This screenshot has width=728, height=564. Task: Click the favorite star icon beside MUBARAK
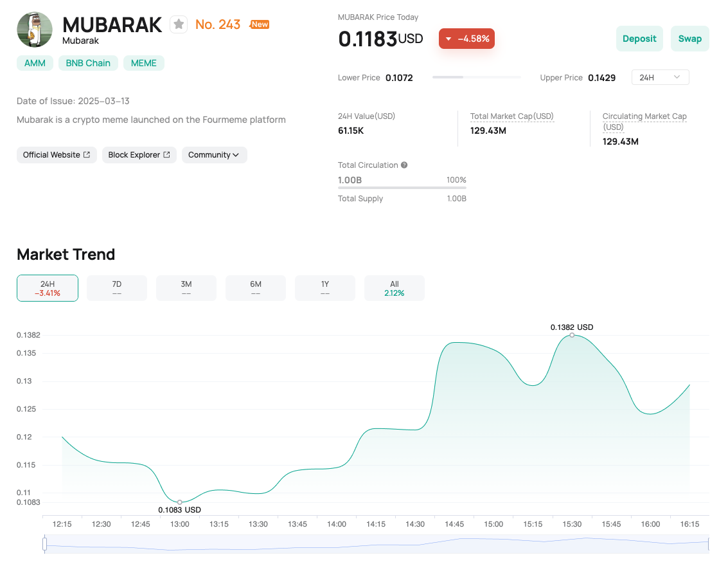click(178, 24)
